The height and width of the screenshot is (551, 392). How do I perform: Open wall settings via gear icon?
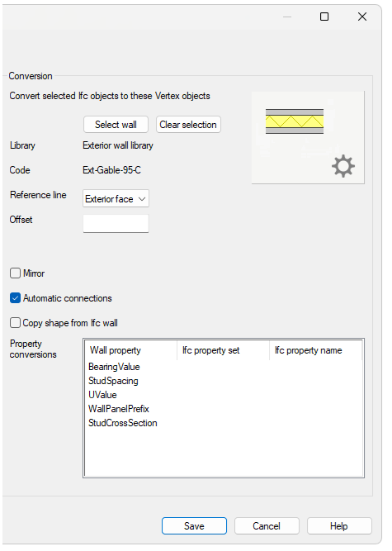pyautogui.click(x=343, y=166)
